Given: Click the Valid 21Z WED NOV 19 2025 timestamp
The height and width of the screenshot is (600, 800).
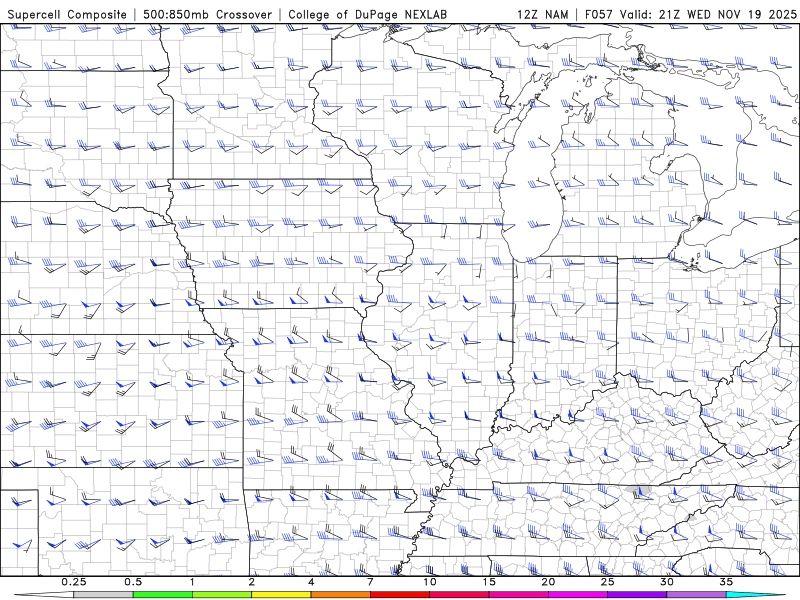Looking at the screenshot, I should pos(708,14).
